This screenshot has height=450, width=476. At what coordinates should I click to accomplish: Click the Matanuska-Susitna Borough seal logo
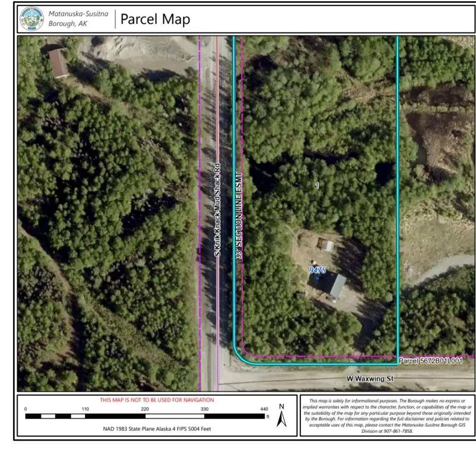pyautogui.click(x=32, y=19)
